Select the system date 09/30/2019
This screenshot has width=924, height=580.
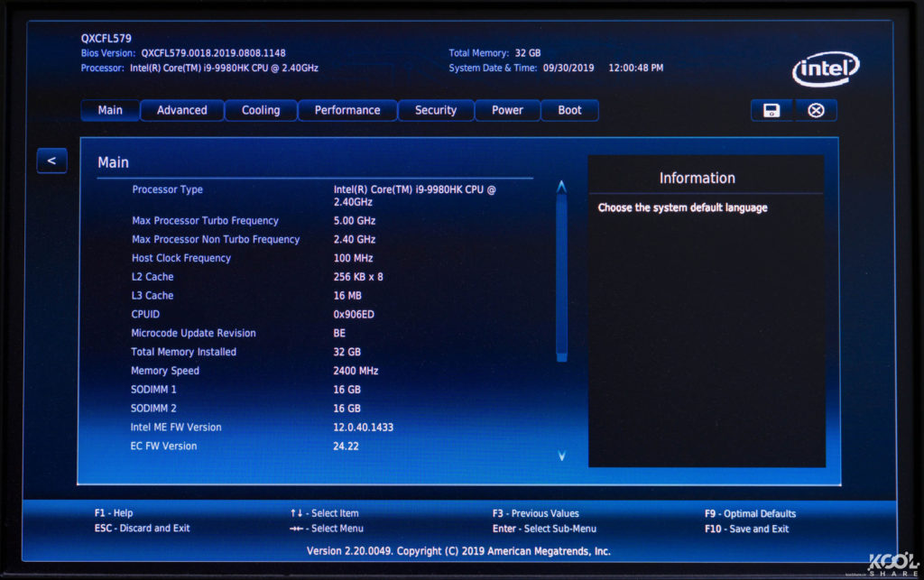coord(568,69)
